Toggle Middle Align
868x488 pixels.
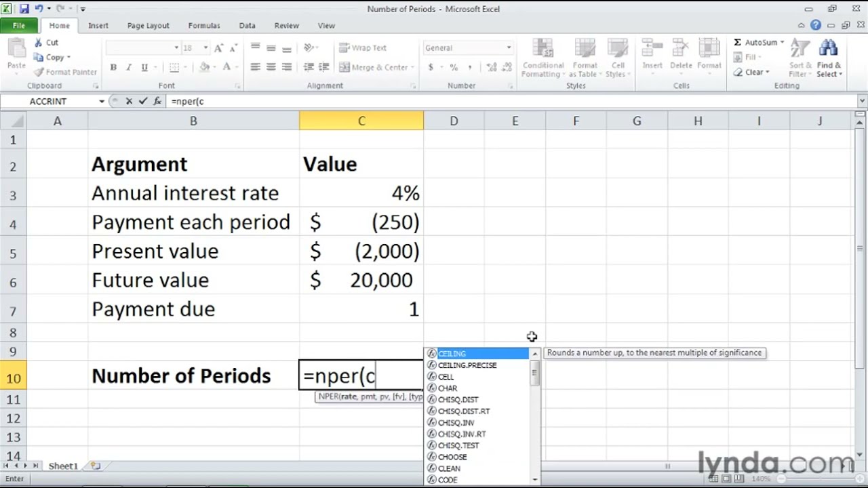coord(271,47)
